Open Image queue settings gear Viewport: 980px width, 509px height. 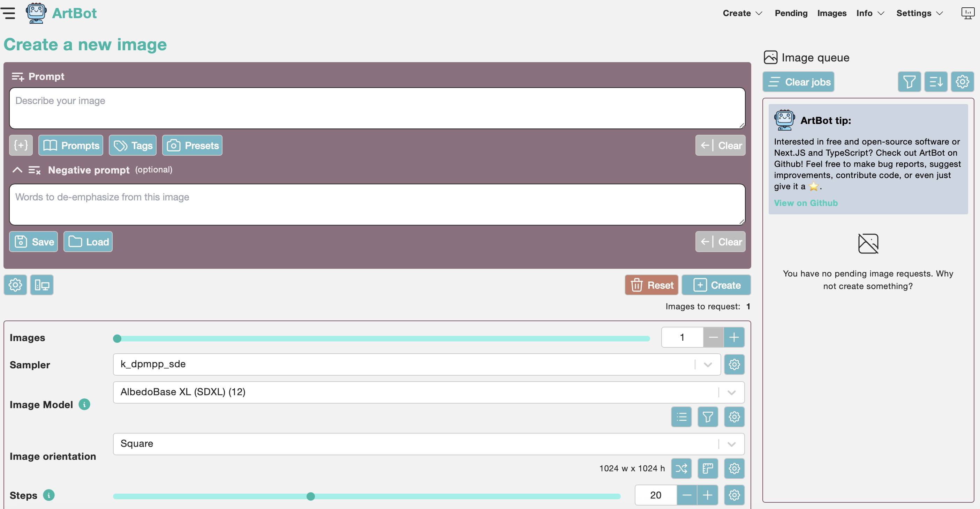click(x=962, y=82)
